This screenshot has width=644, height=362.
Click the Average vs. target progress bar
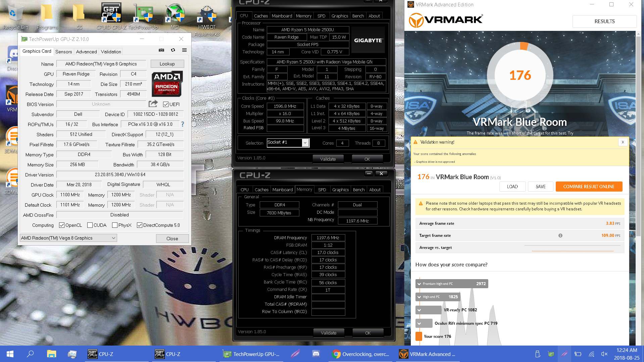coord(573,248)
